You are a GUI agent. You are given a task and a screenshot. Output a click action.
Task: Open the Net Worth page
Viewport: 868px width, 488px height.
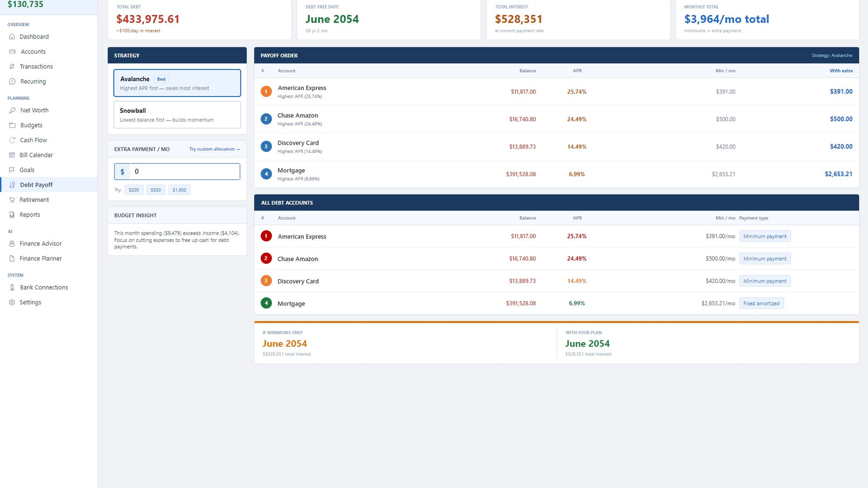point(34,110)
